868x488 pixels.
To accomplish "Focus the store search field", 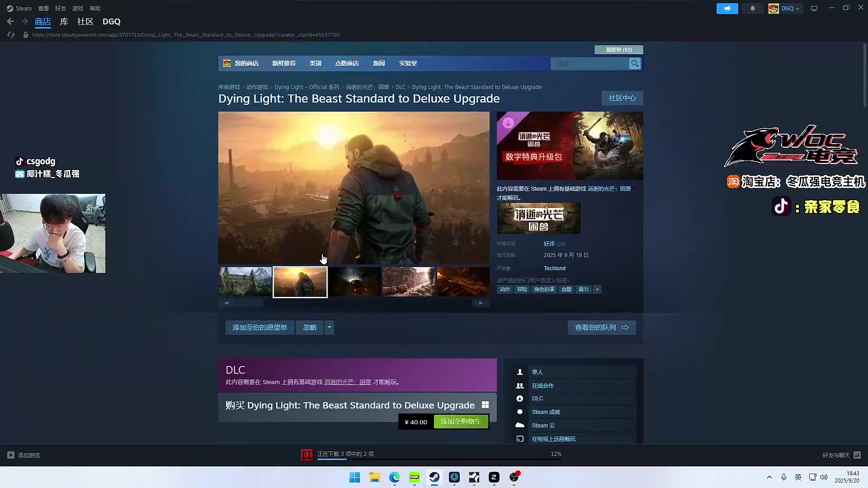I will (590, 64).
